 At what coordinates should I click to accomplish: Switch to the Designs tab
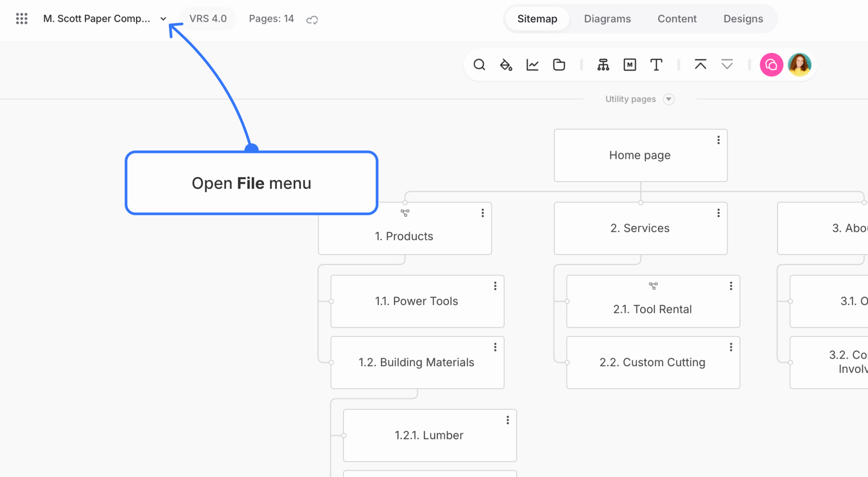(x=743, y=19)
